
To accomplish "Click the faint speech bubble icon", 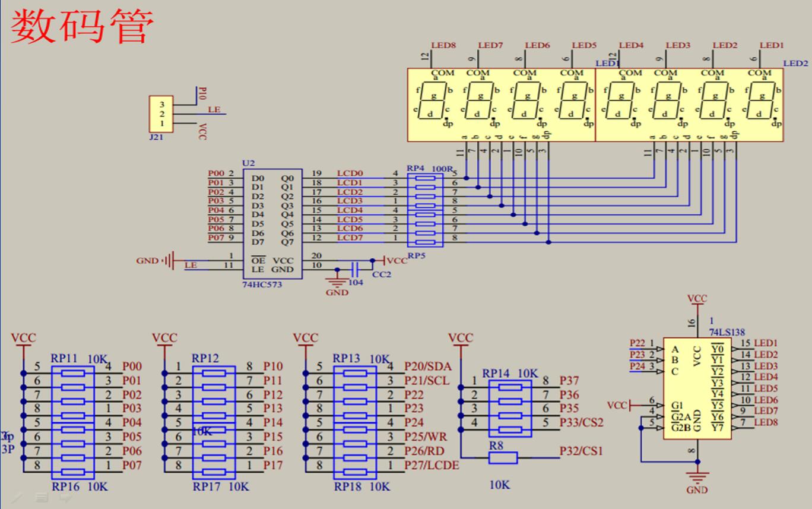I will 65,497.
